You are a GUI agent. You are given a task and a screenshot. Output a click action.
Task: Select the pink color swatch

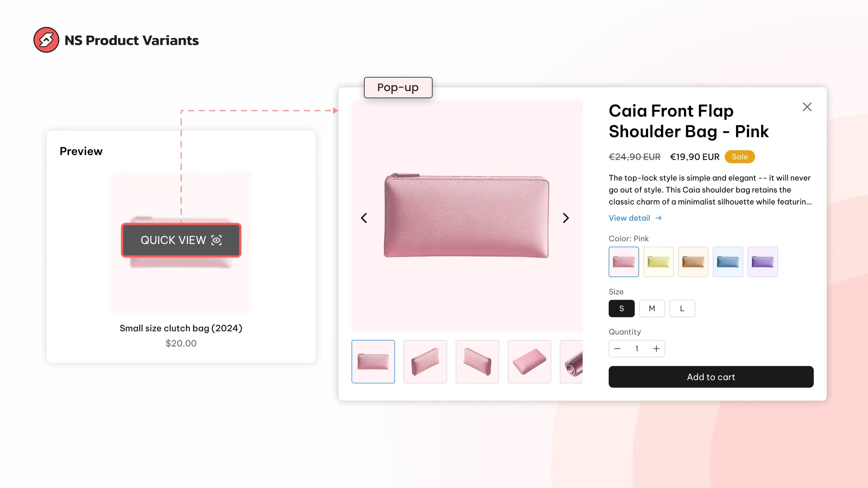pos(624,262)
